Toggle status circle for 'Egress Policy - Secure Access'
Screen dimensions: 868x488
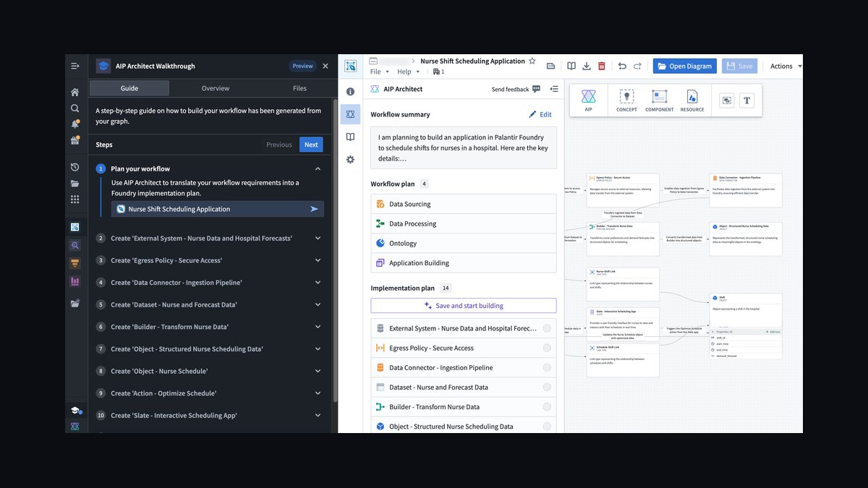coord(547,348)
